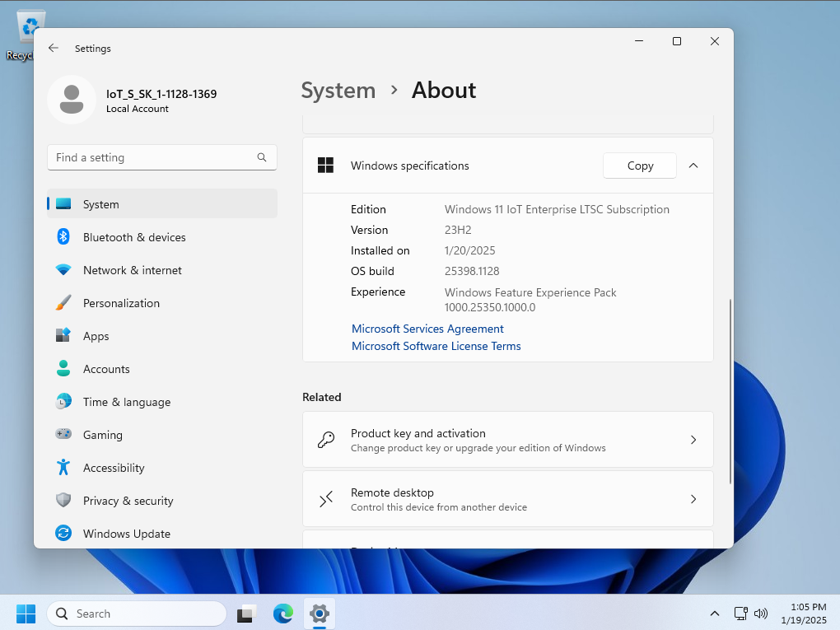Click the Settings back arrow
Viewport: 840px width, 630px height.
point(54,49)
